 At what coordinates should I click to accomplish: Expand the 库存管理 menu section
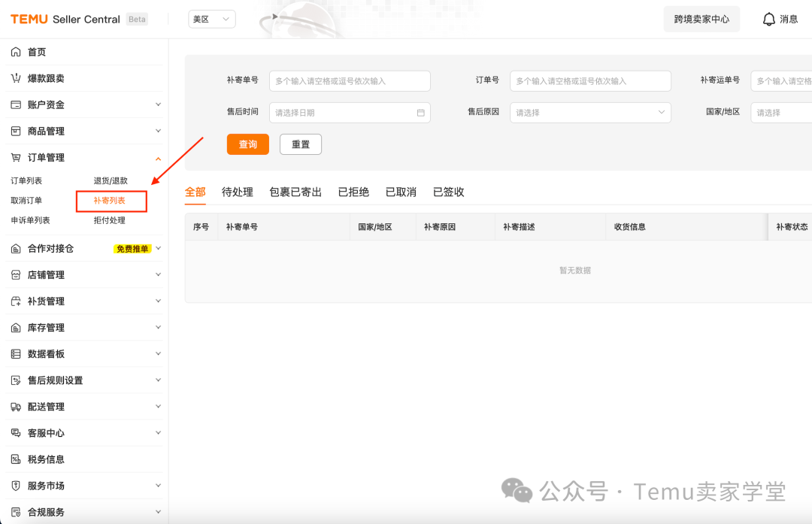tap(158, 328)
